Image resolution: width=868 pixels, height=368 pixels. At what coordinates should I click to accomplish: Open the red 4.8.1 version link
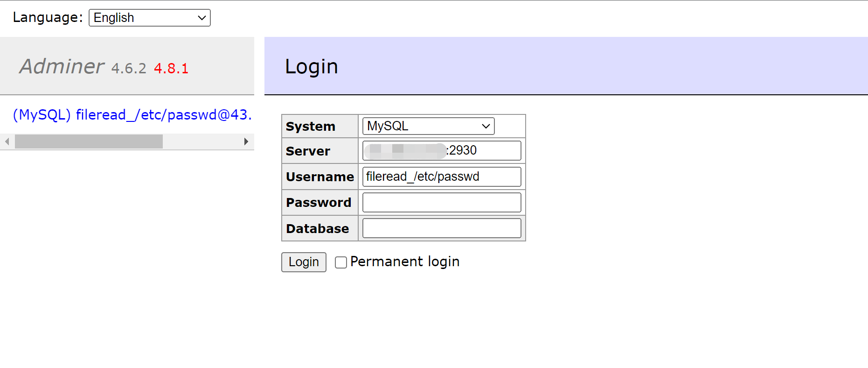(x=171, y=69)
